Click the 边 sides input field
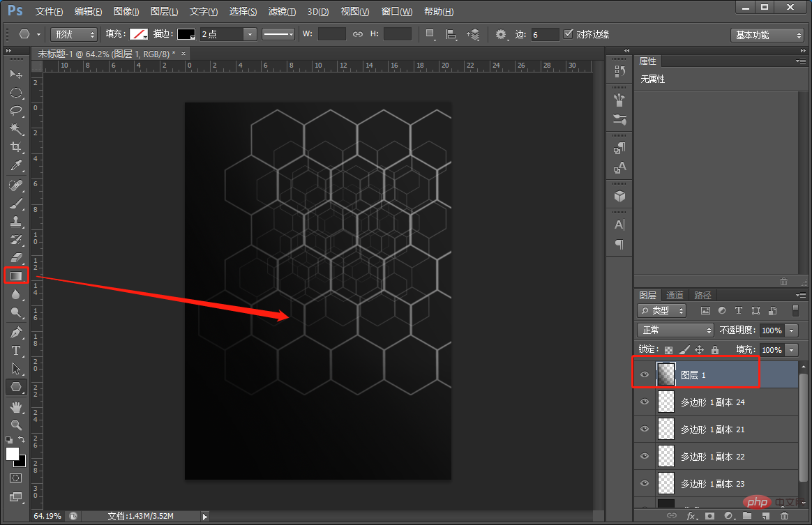Screen dimensions: 812x525 (x=545, y=34)
